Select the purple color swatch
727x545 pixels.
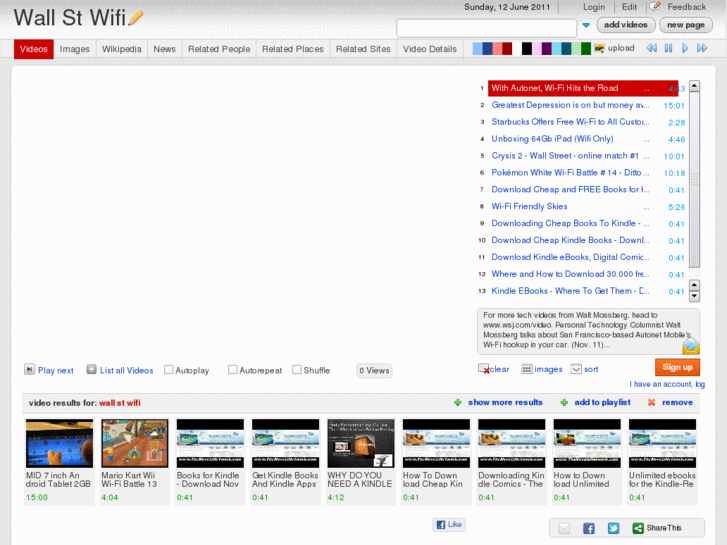point(546,48)
